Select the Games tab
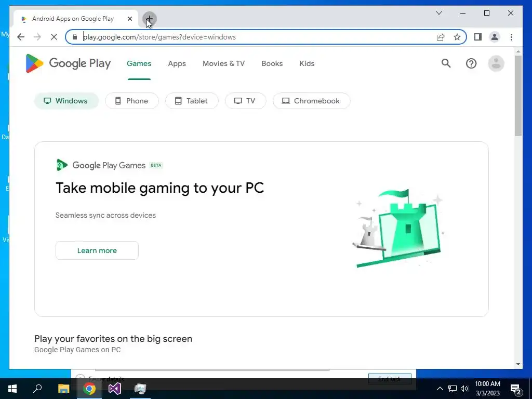Image resolution: width=532 pixels, height=399 pixels. (x=139, y=63)
